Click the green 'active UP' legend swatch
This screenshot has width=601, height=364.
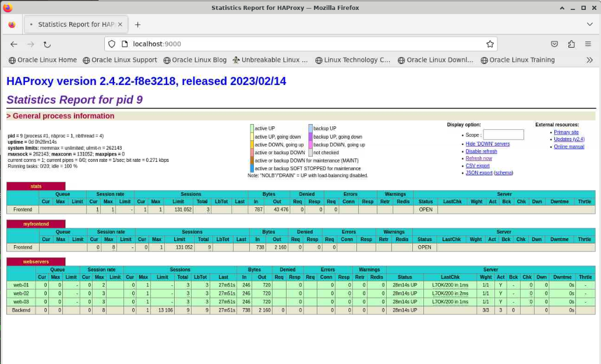[x=252, y=128]
